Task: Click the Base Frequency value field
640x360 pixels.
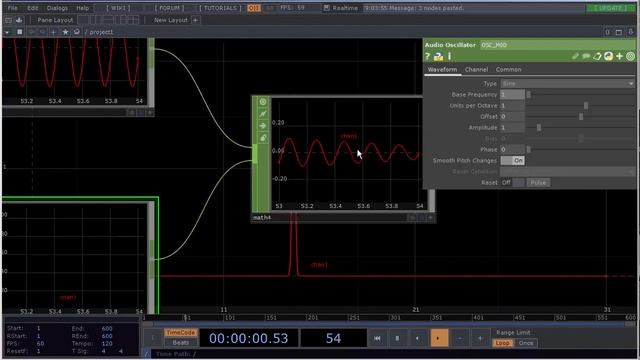Action: pyautogui.click(x=512, y=94)
